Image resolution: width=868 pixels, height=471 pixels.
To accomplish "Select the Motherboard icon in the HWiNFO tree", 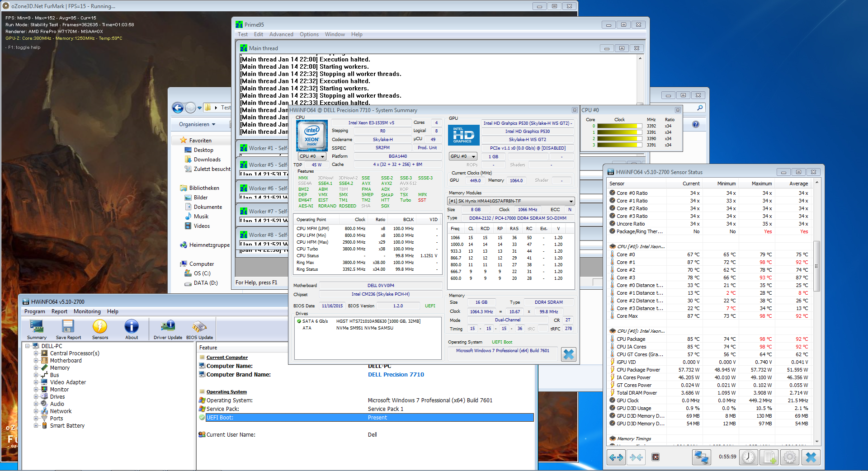I will (44, 361).
